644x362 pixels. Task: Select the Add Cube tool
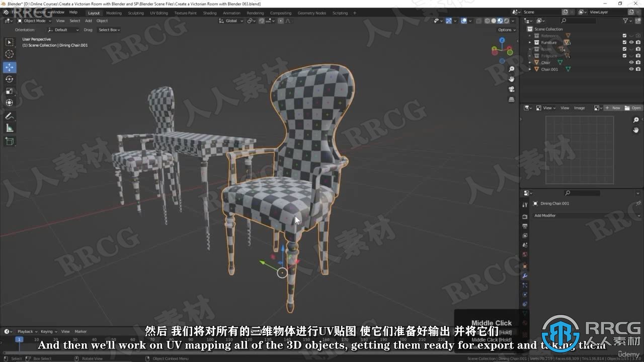[x=10, y=142]
